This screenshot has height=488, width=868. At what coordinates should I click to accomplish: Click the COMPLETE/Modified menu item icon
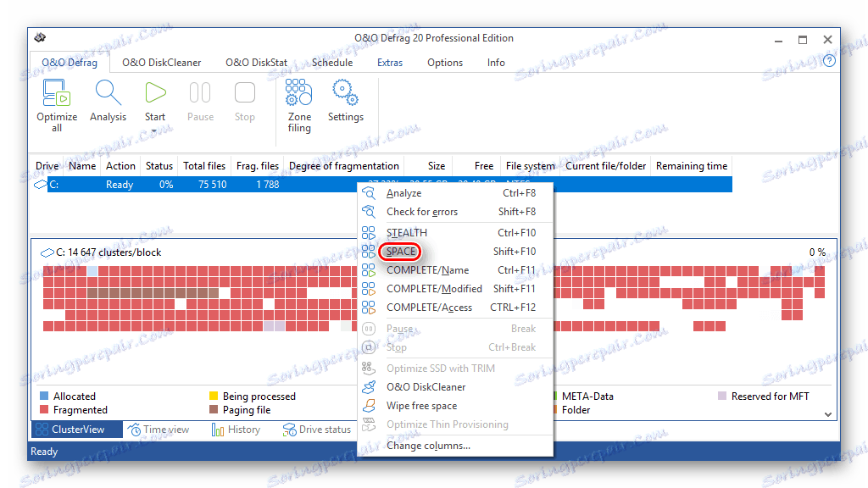point(369,289)
